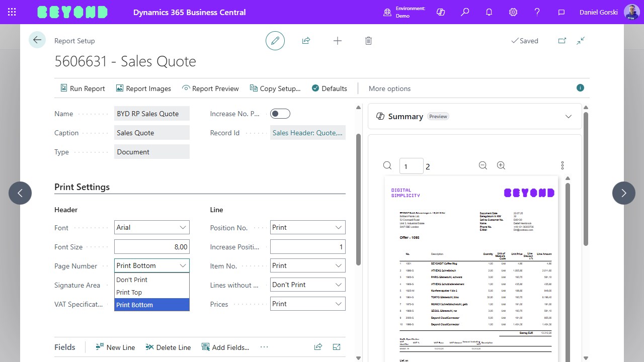Zoom in on the report preview
644x362 pixels.
pyautogui.click(x=501, y=165)
